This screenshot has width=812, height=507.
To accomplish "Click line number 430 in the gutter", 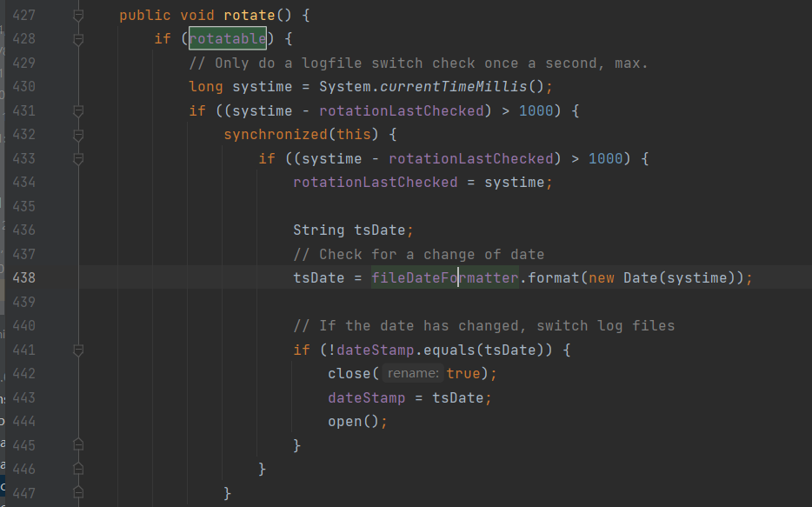I will coord(23,87).
